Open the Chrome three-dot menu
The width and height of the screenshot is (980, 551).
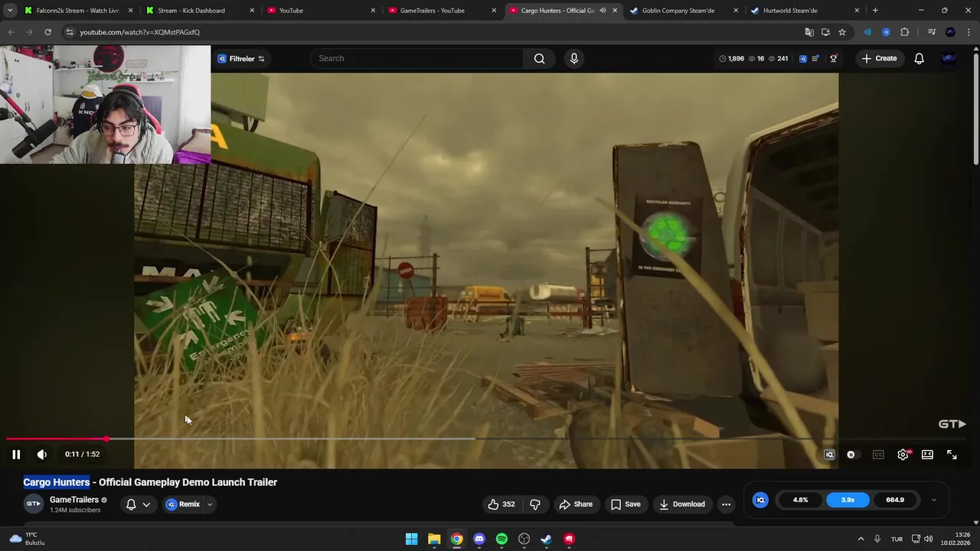[969, 32]
